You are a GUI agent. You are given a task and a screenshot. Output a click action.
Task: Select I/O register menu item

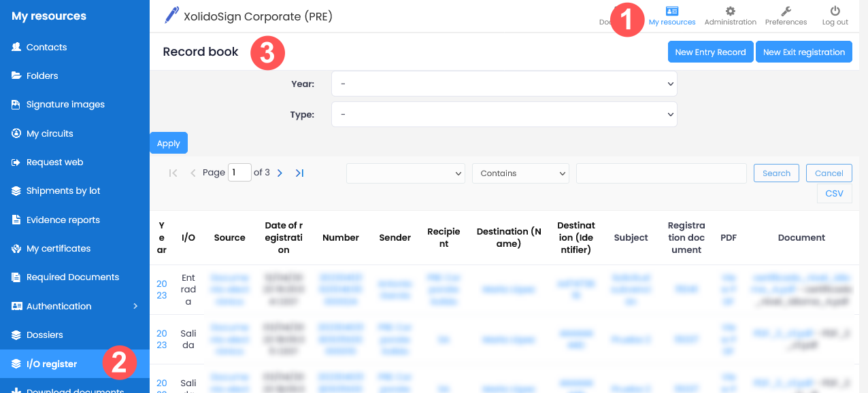pyautogui.click(x=75, y=364)
